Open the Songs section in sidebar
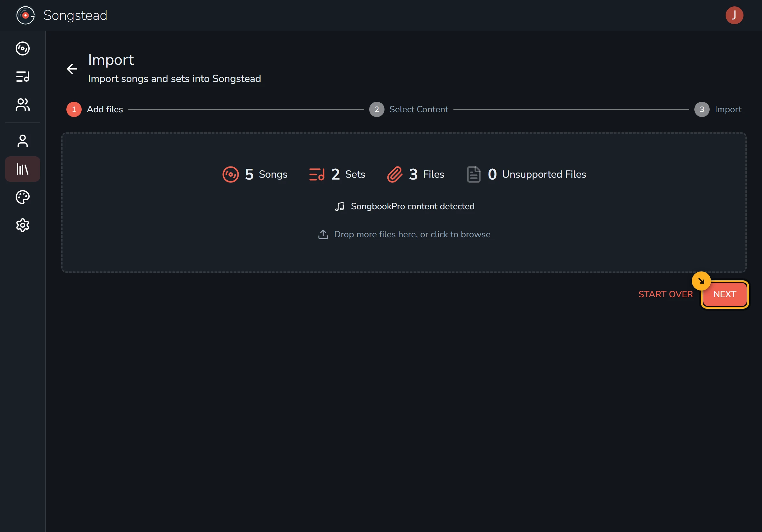The image size is (762, 532). click(x=23, y=48)
